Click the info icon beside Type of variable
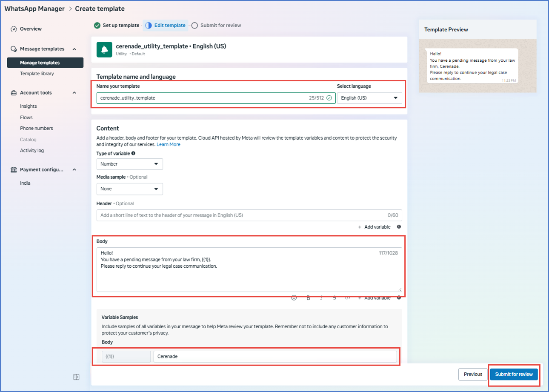Viewport: 549px width, 392px height. (x=134, y=153)
